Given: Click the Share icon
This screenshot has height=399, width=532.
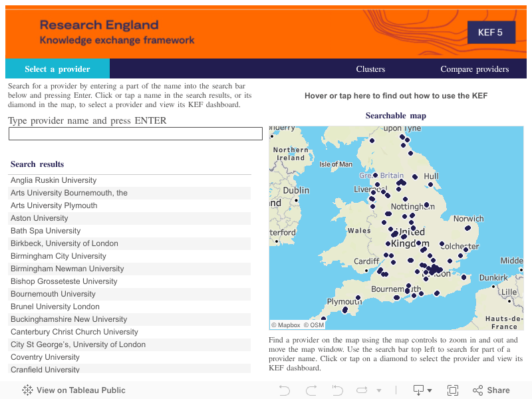Looking at the screenshot, I should tap(491, 390).
